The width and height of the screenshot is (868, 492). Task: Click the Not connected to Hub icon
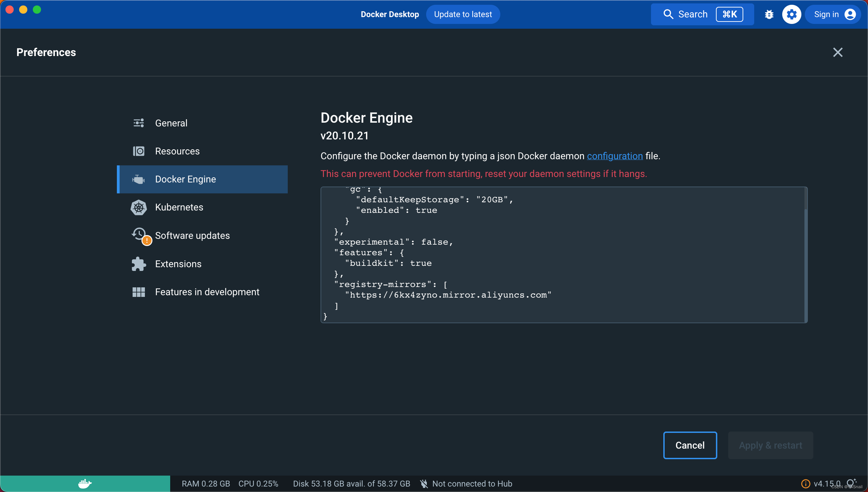[424, 483]
